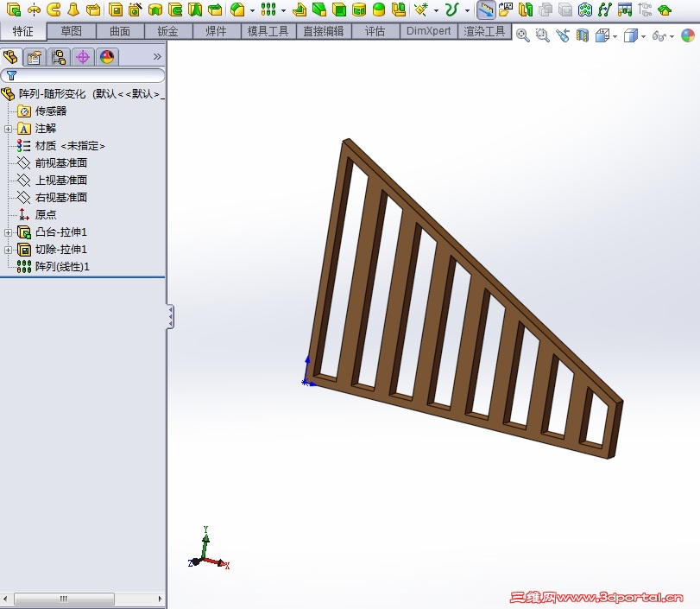Open the Hole Wizard tool
Image resolution: width=700 pixels, height=609 pixels.
(136, 10)
